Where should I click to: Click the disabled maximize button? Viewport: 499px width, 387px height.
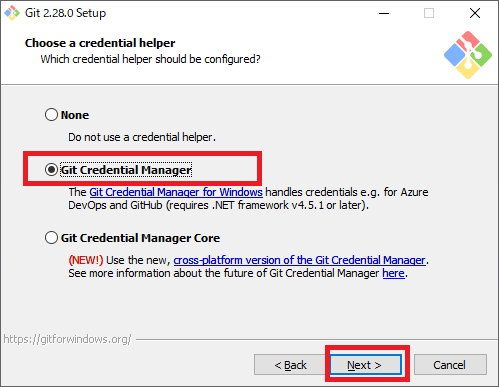(429, 13)
